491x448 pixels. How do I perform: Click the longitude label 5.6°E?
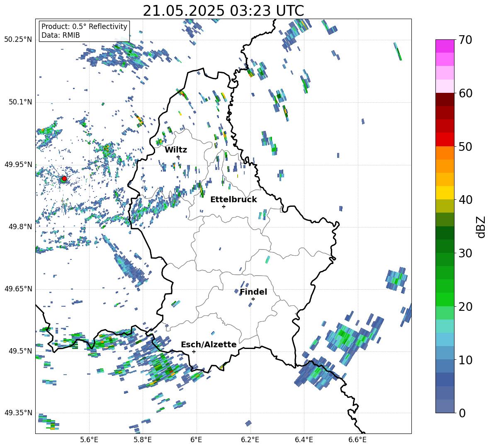pos(89,440)
